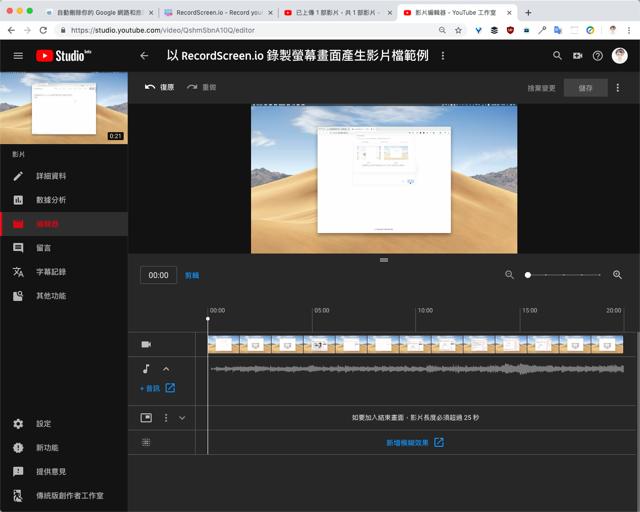Viewport: 640px width, 512px height.
Task: Open the help question mark icon
Action: (x=598, y=56)
